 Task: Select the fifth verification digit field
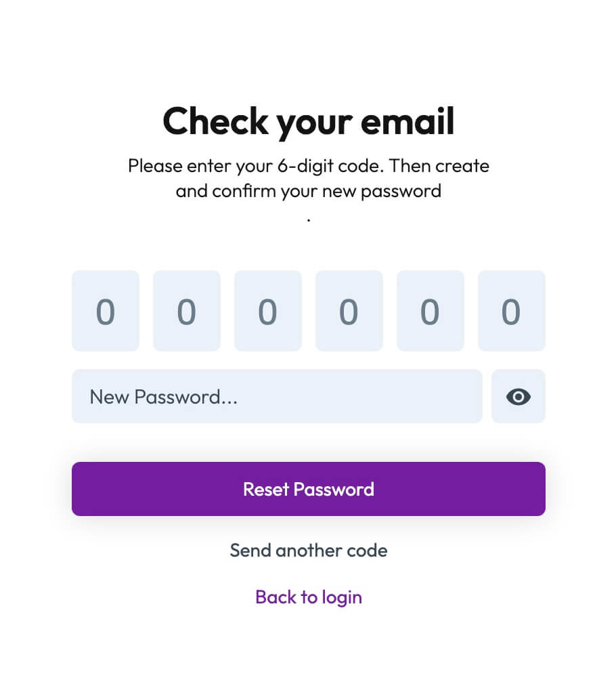tap(431, 311)
